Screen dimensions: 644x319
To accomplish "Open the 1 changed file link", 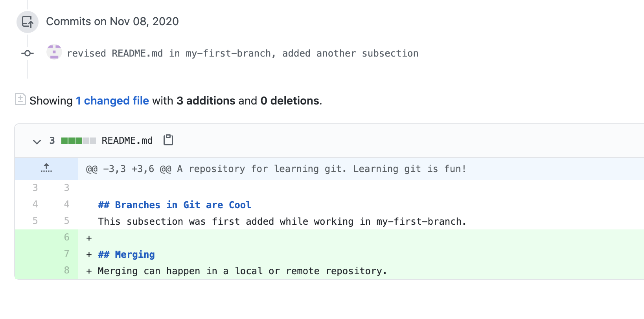I will pos(112,101).
